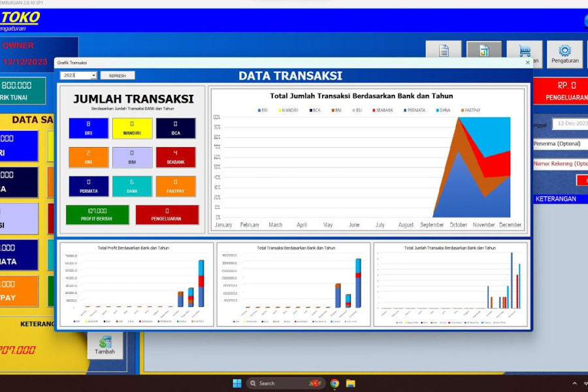Image resolution: width=588 pixels, height=392 pixels.
Task: Click the orange FASTPAY tile
Action: tap(176, 186)
